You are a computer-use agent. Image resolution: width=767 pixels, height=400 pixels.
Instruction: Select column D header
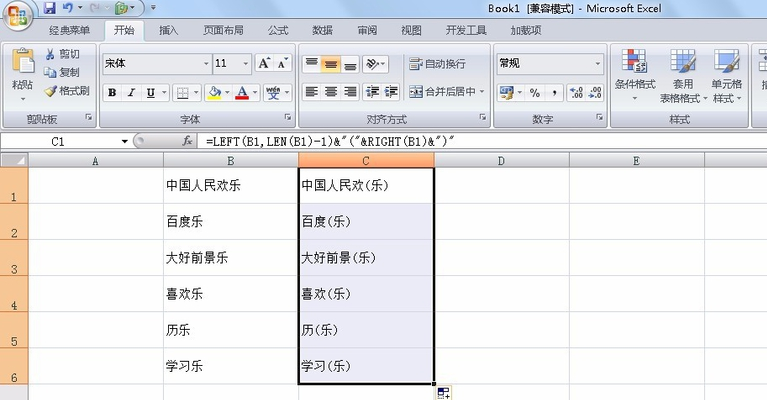(x=501, y=160)
